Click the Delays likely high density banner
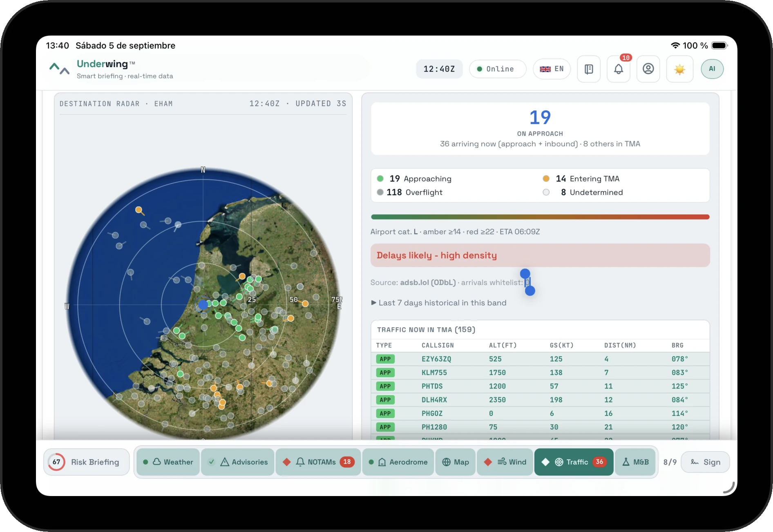 (540, 255)
